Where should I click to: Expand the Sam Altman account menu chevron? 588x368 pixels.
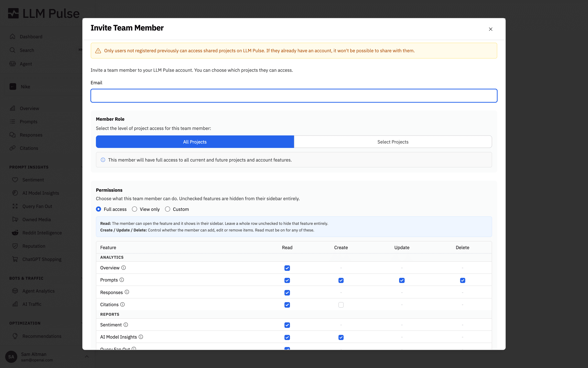tap(87, 357)
